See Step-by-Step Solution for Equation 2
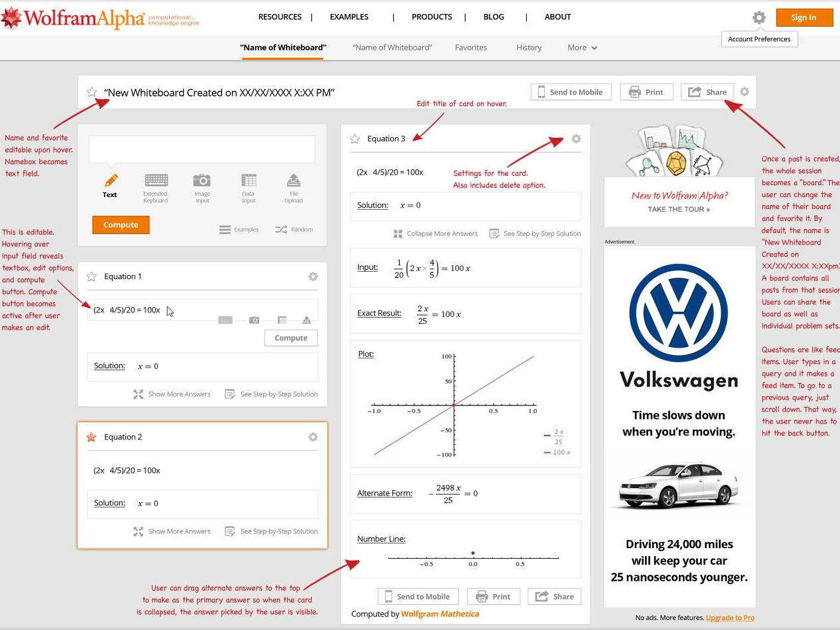This screenshot has width=840, height=630. [271, 531]
